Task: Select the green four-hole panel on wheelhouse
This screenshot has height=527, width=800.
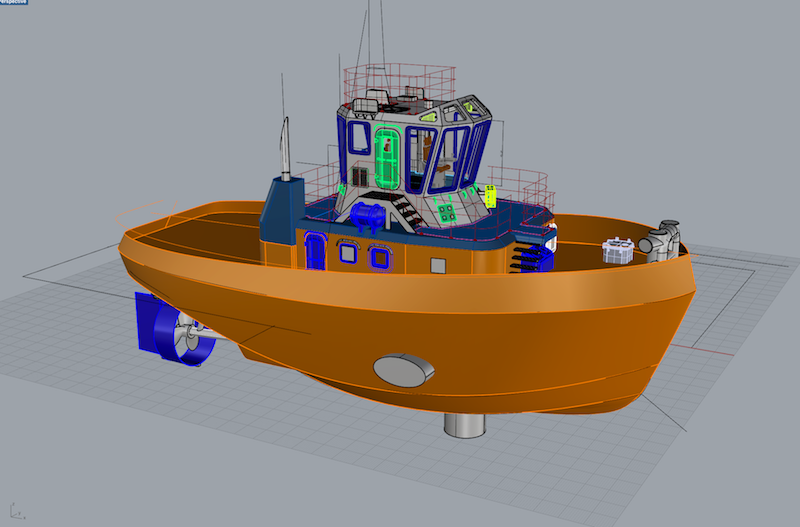Action: (442, 212)
